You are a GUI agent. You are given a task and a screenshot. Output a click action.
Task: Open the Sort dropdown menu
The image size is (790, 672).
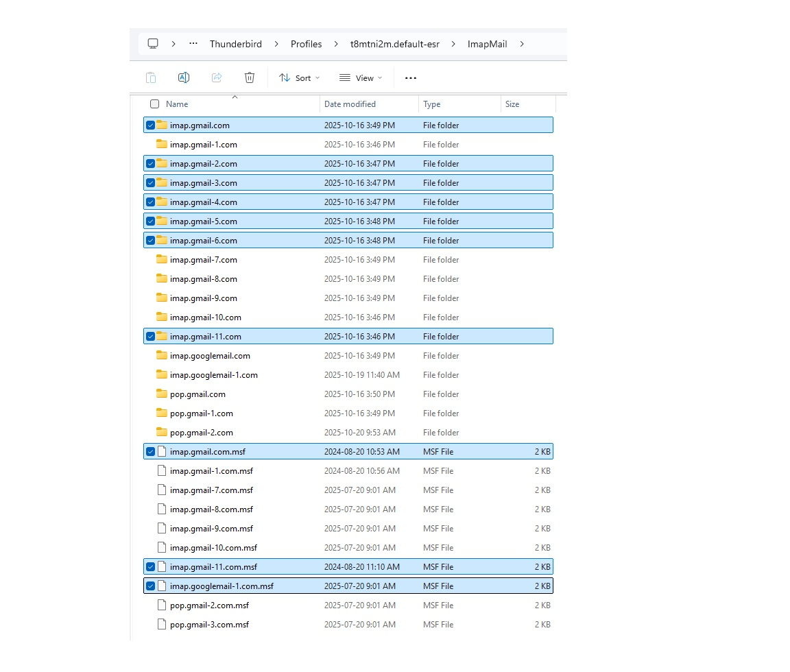pos(300,78)
